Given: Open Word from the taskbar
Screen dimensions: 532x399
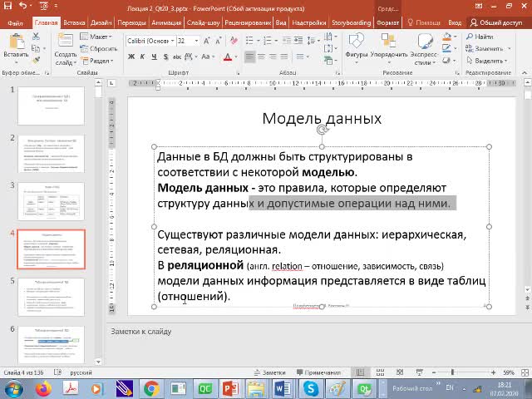Looking at the screenshot, I should pos(283,388).
